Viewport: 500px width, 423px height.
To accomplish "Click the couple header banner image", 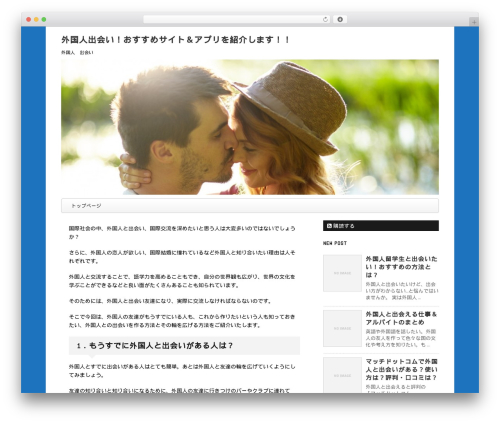I will click(250, 127).
